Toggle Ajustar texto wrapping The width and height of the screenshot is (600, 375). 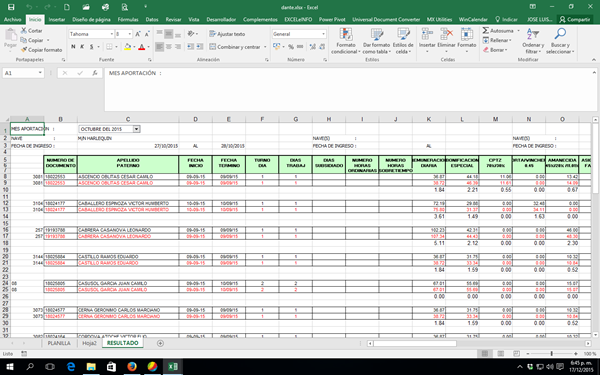pos(227,34)
